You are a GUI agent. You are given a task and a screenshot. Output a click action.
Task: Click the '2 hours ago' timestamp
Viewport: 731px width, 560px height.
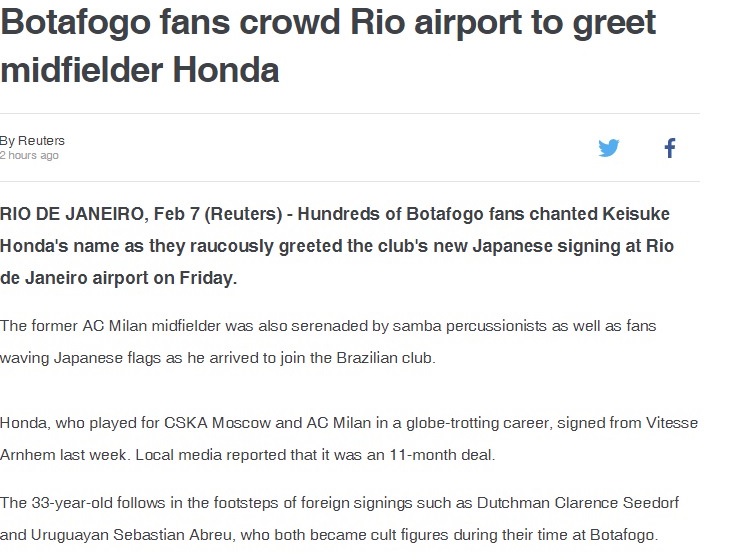[x=29, y=155]
